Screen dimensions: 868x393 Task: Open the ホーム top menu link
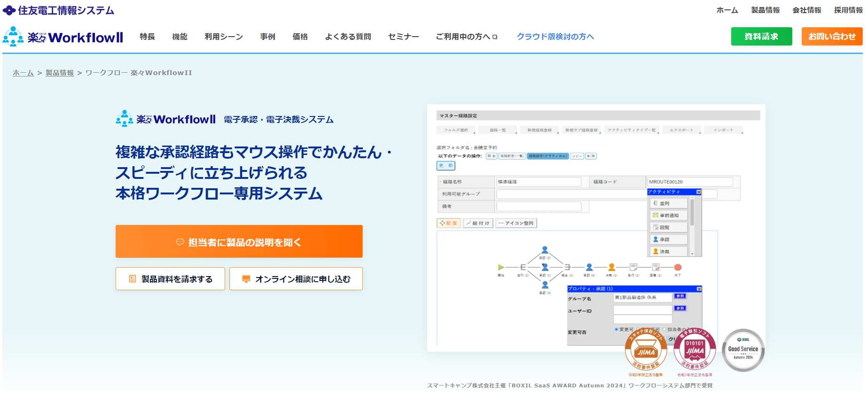pos(727,10)
